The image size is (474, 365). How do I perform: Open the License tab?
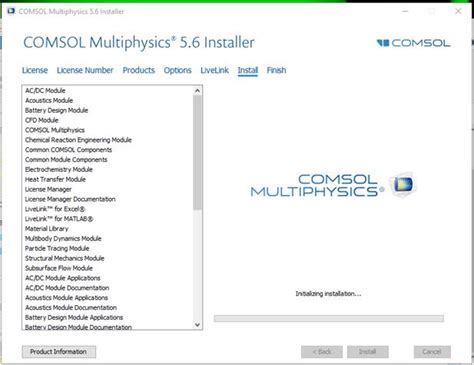tap(35, 70)
